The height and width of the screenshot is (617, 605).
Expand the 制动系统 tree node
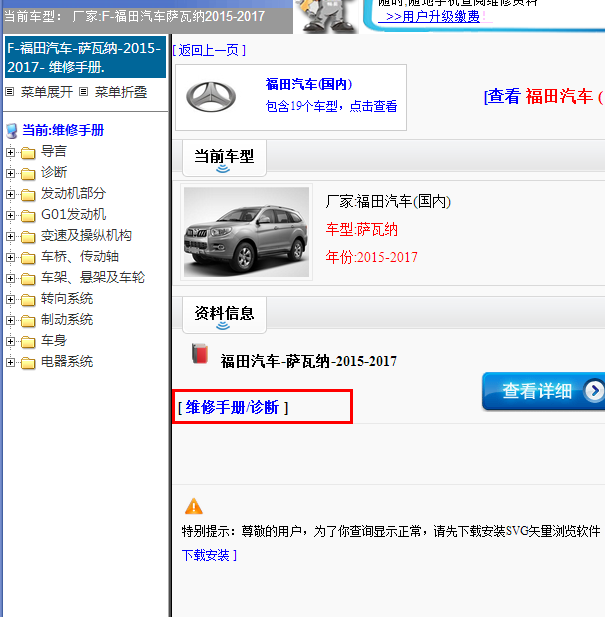pos(10,321)
